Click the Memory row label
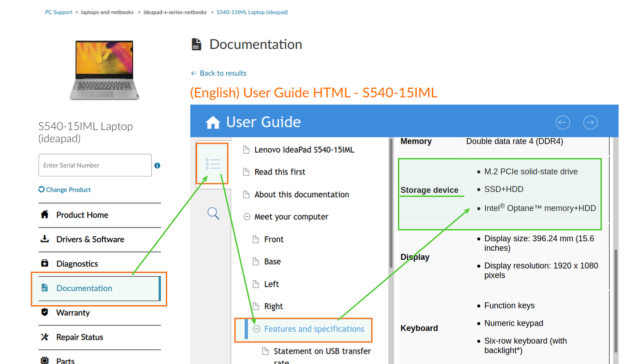The width and height of the screenshot is (639, 364). (416, 141)
